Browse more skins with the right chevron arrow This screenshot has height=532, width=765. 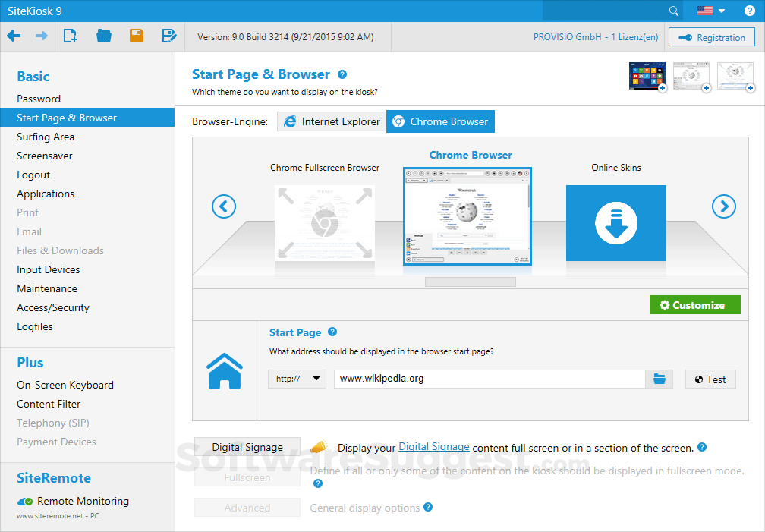click(723, 206)
